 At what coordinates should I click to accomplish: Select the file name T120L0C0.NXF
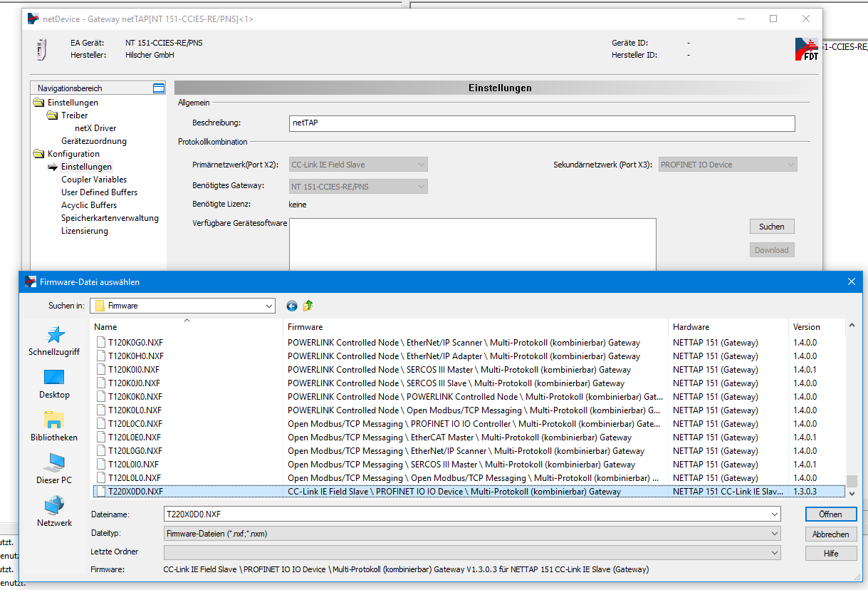click(x=135, y=424)
